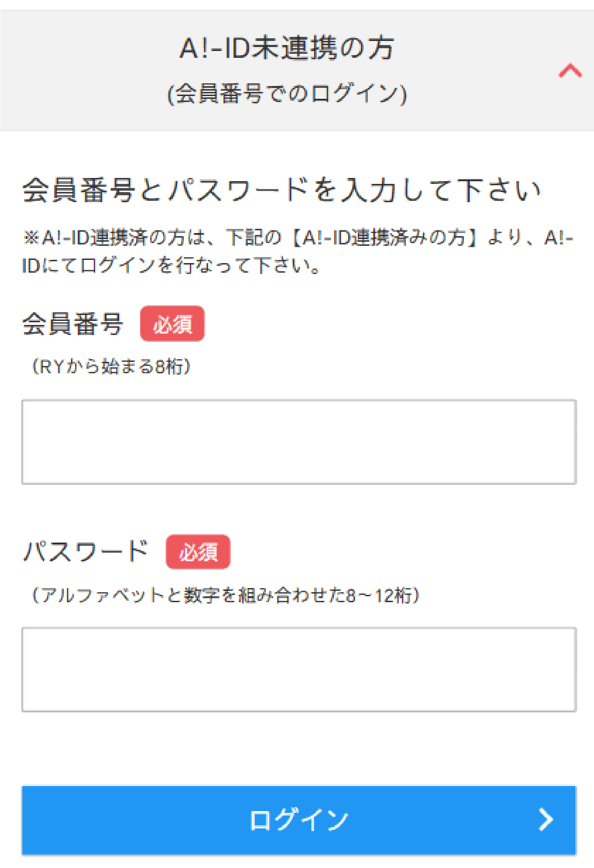Click the white arrow on the login button
This screenshot has width=594, height=868.
545,820
